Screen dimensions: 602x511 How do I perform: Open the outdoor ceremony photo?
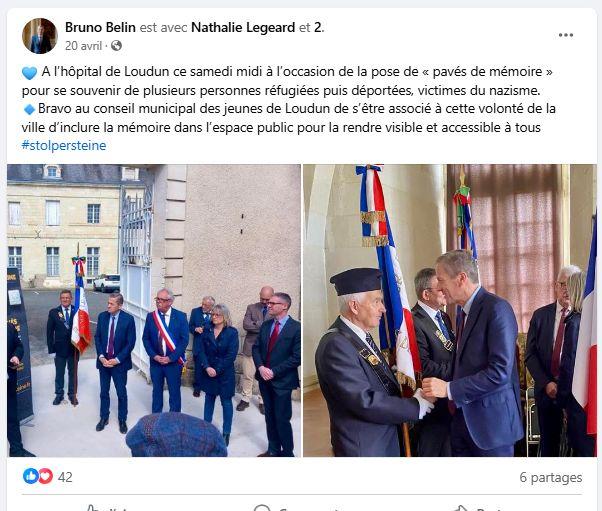[154, 310]
